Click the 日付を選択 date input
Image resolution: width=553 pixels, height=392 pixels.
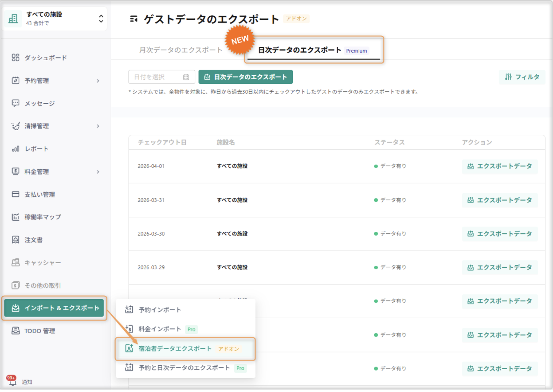(162, 77)
